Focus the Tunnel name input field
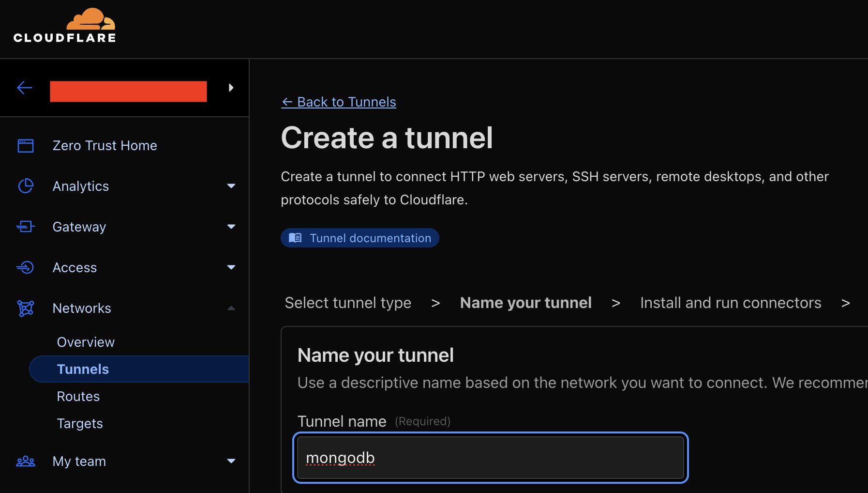 pyautogui.click(x=491, y=458)
